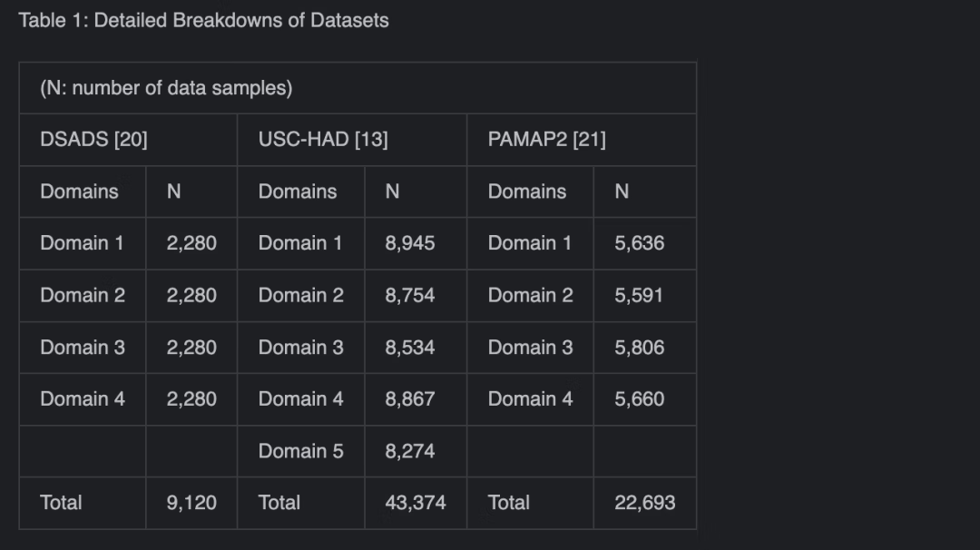Click the DSADS total 9,120
Viewport: 980px width, 550px height.
[x=191, y=503]
